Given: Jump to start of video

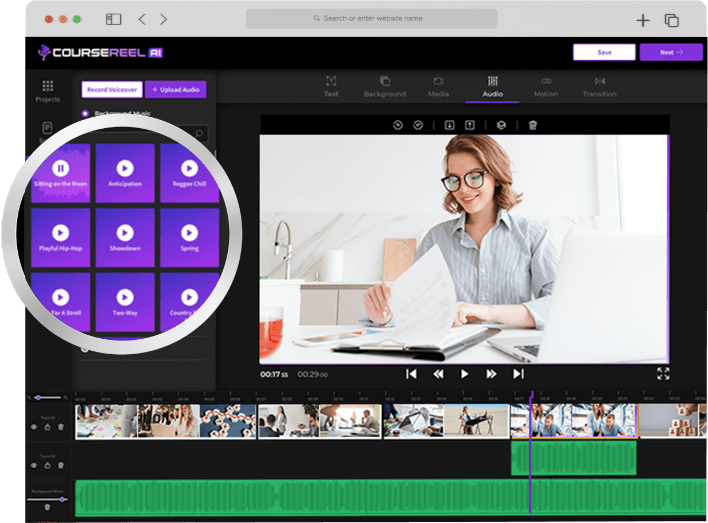Looking at the screenshot, I should pyautogui.click(x=411, y=374).
